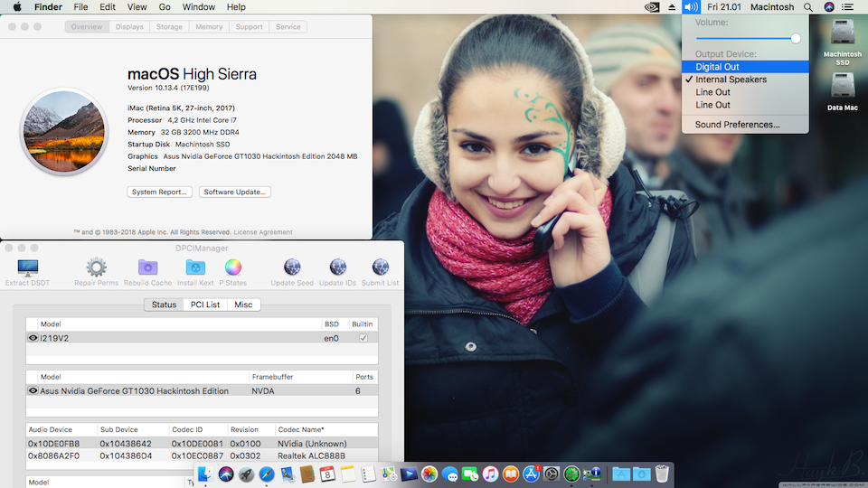868x488 pixels.
Task: Toggle eye icon beside Asus Nvidia GeForce
Action: pyautogui.click(x=33, y=391)
